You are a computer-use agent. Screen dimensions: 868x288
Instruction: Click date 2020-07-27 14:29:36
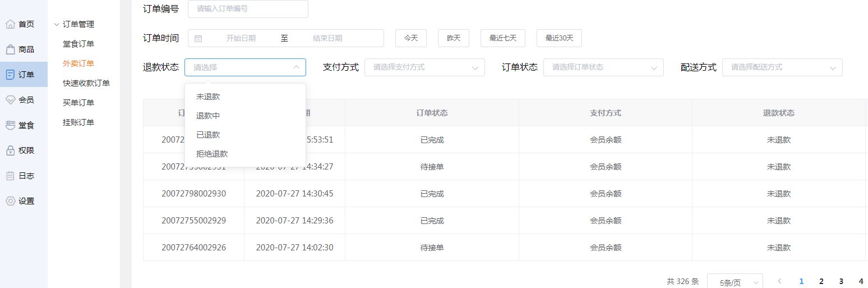294,221
